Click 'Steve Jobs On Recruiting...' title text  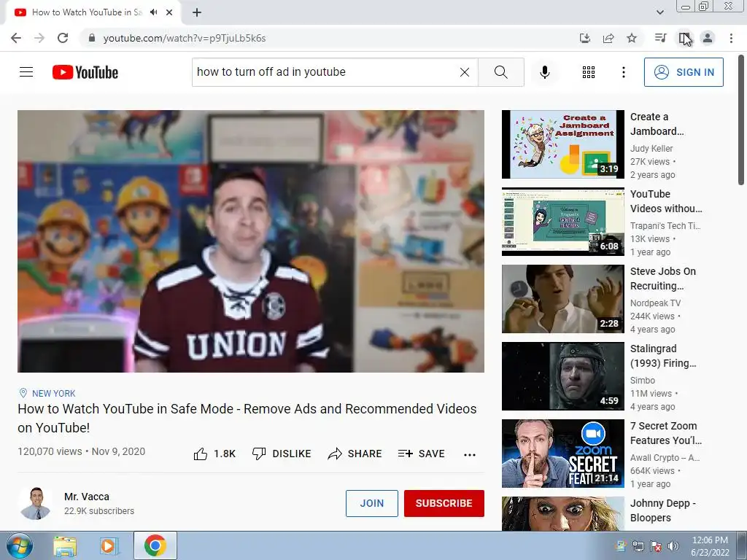pyautogui.click(x=662, y=279)
